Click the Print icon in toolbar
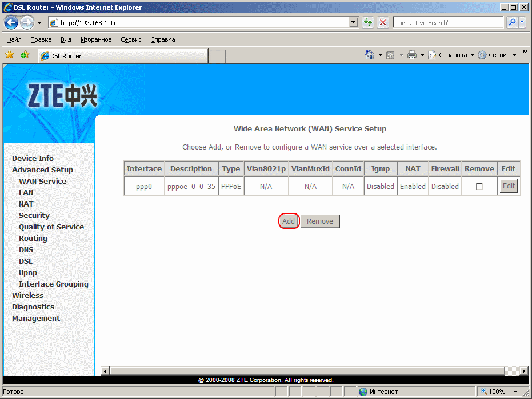Image resolution: width=532 pixels, height=399 pixels. (412, 55)
